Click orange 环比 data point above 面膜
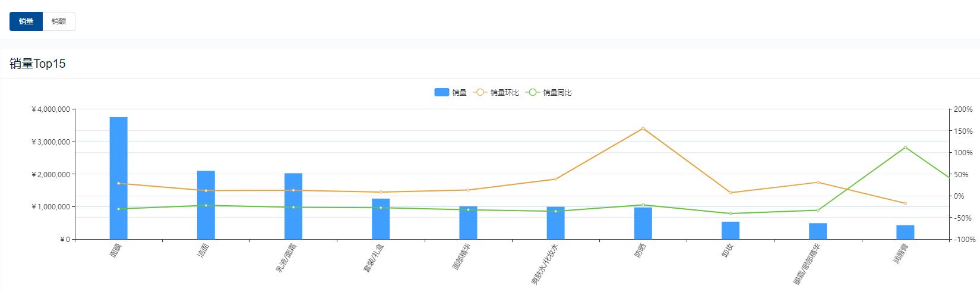The height and width of the screenshot is (292, 980). (118, 183)
